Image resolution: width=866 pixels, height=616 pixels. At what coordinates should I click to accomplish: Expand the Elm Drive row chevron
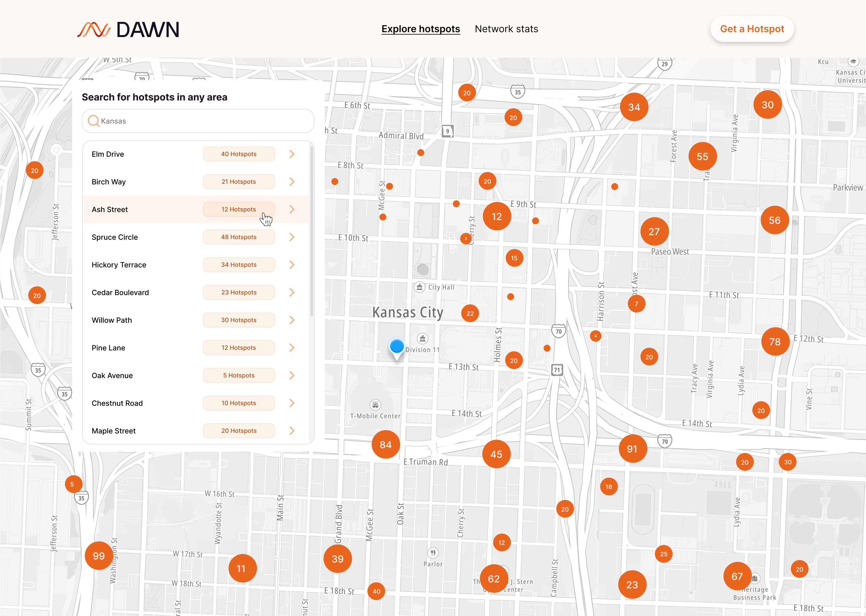point(292,154)
